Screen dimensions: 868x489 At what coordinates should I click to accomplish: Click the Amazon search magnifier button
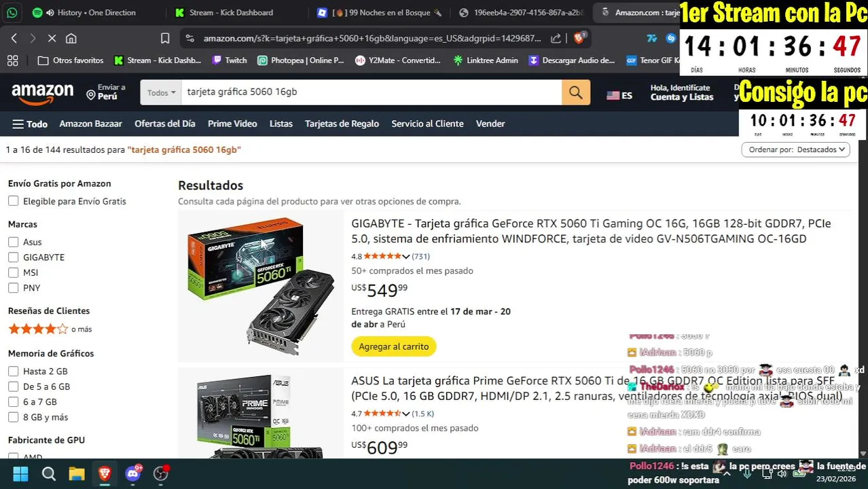click(x=576, y=92)
